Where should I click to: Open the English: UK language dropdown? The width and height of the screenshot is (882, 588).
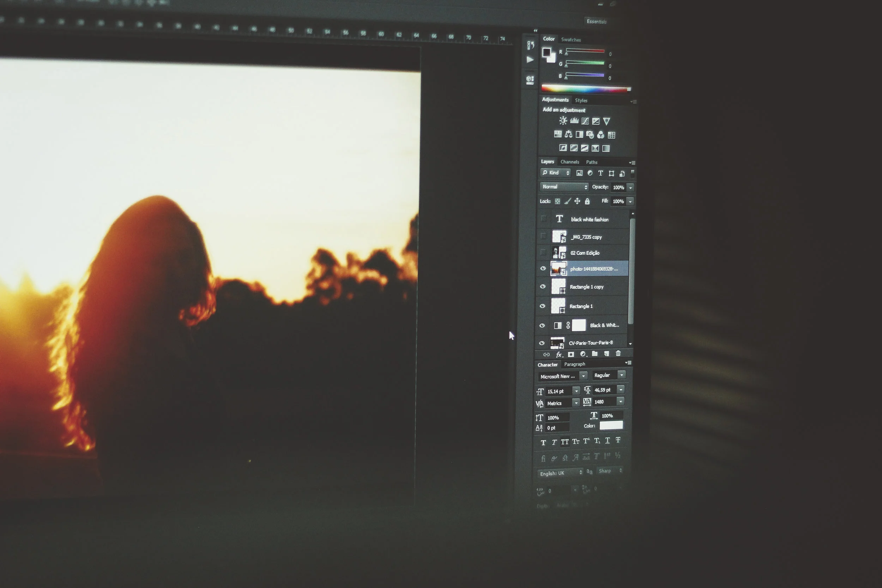pyautogui.click(x=560, y=473)
